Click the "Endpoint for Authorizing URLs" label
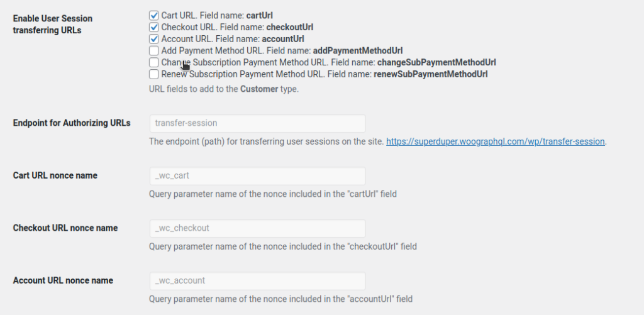 [x=72, y=123]
